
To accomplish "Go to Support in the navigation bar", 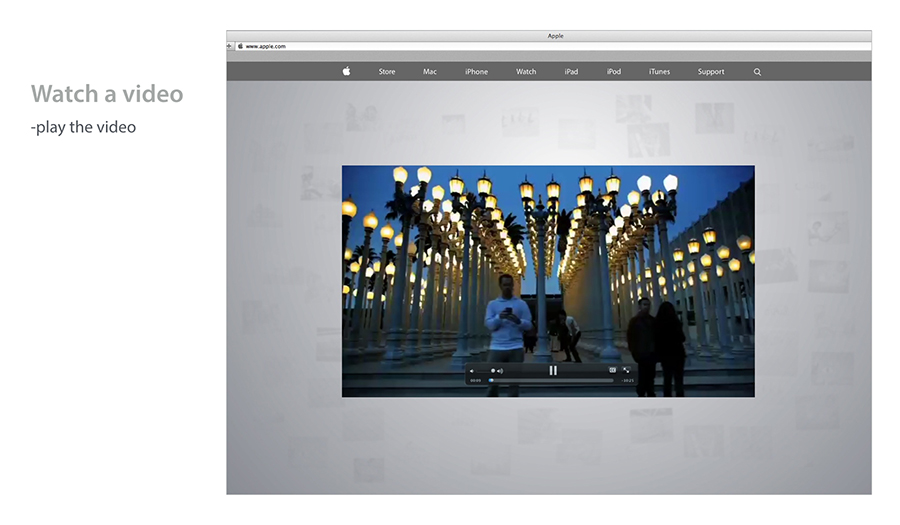I will tap(711, 72).
